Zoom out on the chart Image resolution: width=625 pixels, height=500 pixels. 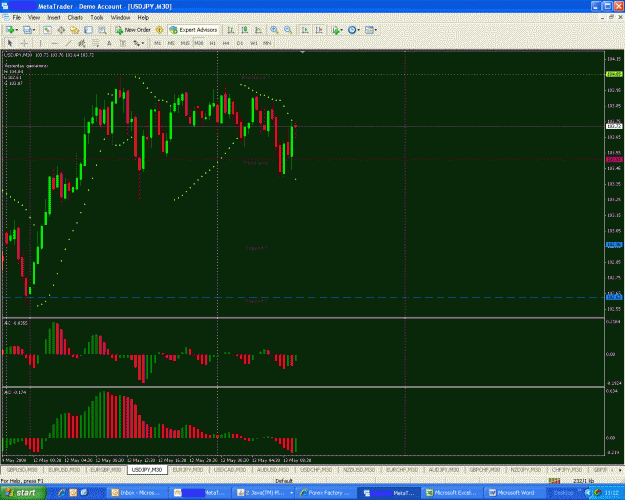[x=288, y=30]
